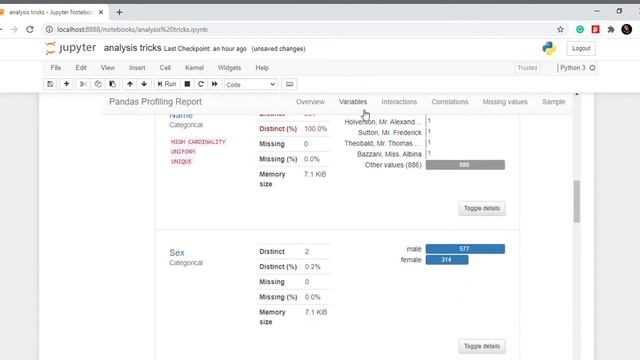640x360 pixels.
Task: Click the report vertical scrollbar thumb
Action: click(x=577, y=202)
